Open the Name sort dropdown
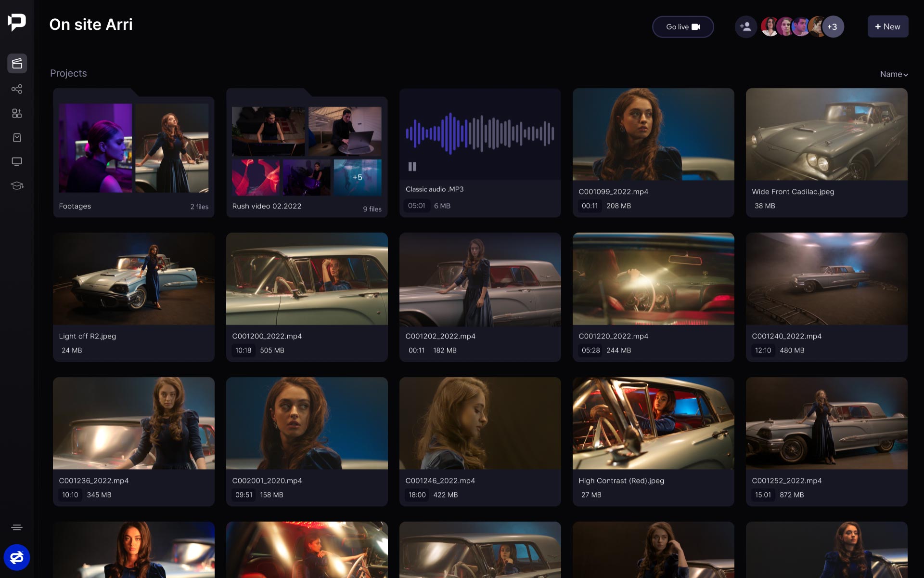Screen dimensions: 924x578 click(x=894, y=74)
